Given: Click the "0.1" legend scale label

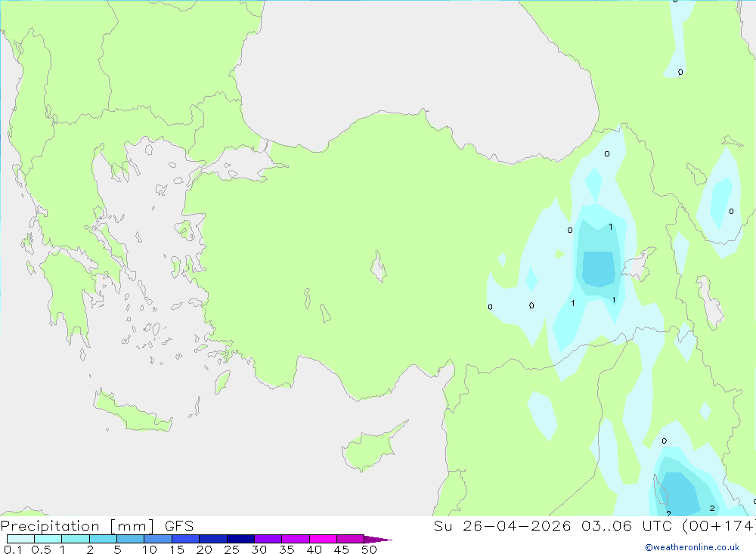Looking at the screenshot, I should [x=14, y=549].
